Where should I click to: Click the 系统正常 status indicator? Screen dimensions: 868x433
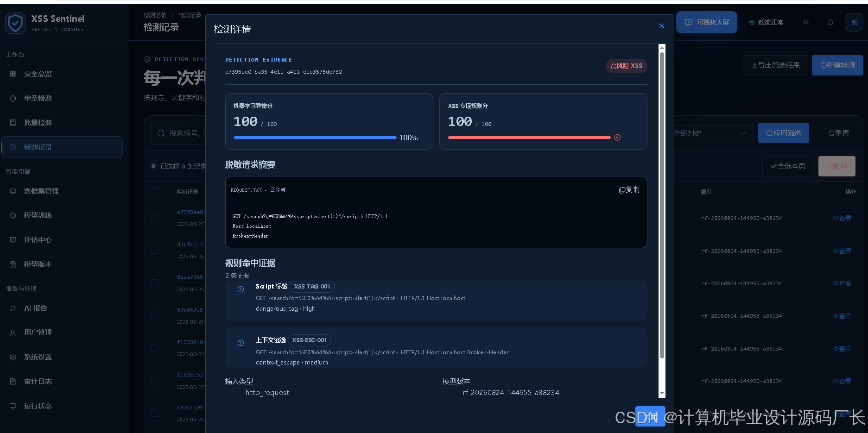point(767,22)
